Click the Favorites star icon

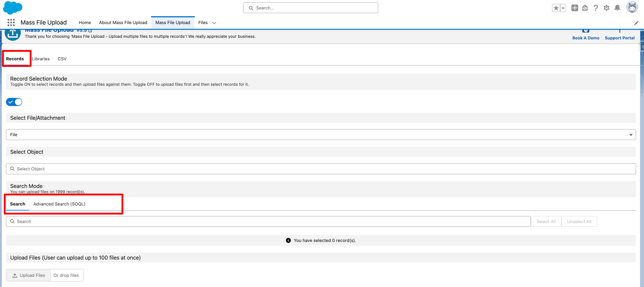tap(556, 8)
